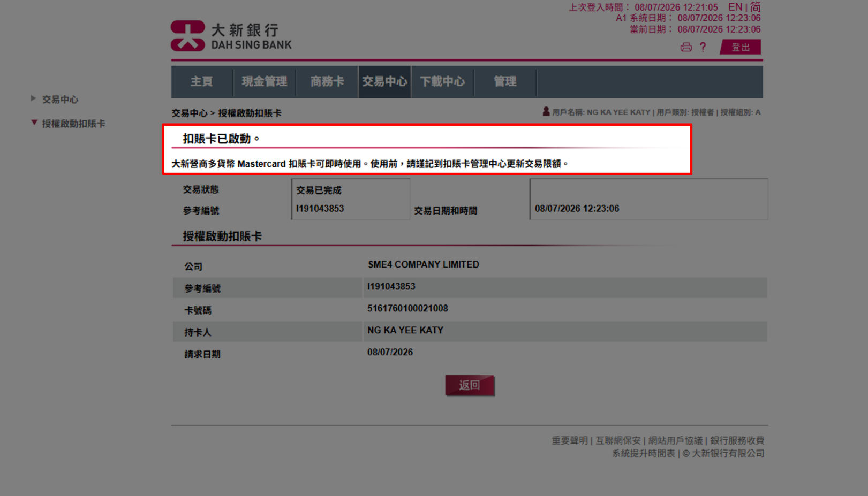Open 互聯網保安 footer link
868x496 pixels.
pyautogui.click(x=618, y=440)
